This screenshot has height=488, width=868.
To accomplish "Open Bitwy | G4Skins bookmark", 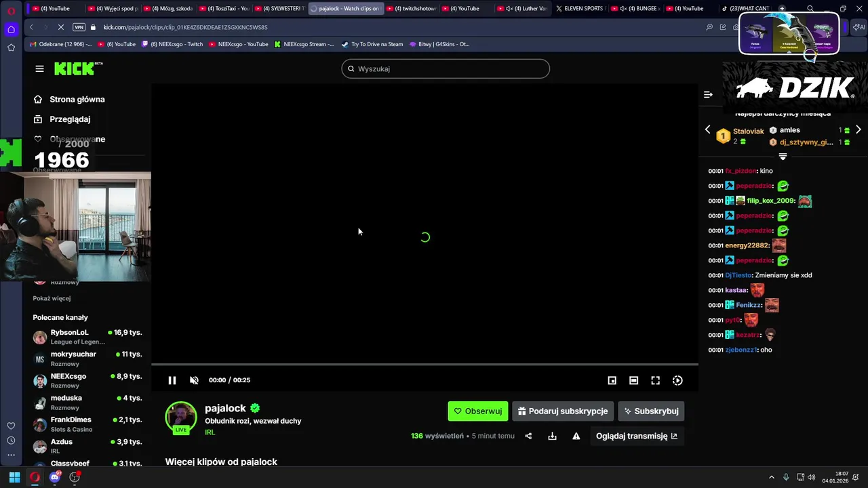I will [439, 44].
